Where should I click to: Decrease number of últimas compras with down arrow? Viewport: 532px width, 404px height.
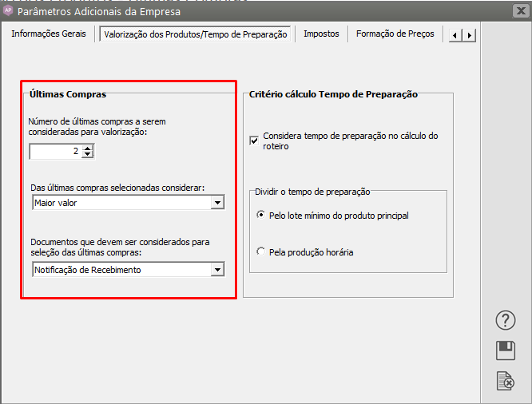click(87, 155)
